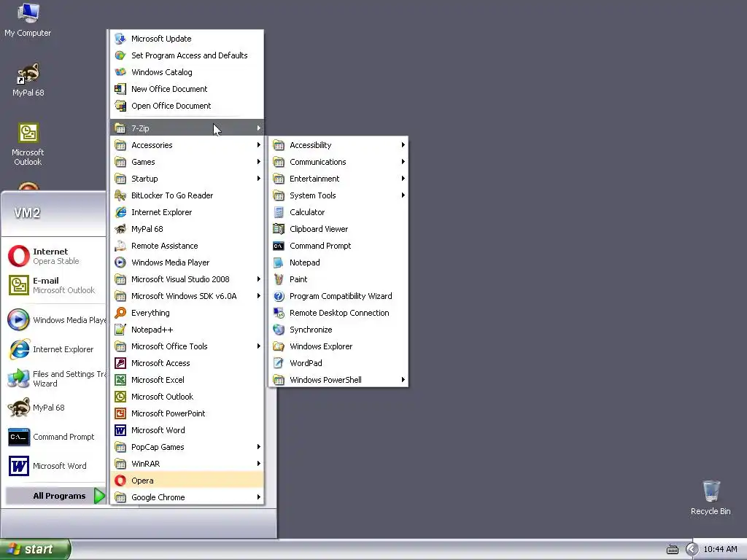Launch Opera Stable from the pinned Internet entry

coord(55,256)
